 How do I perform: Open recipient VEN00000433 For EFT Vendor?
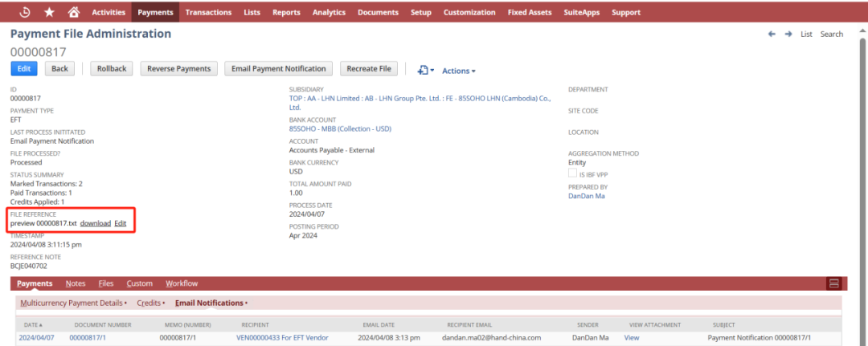click(282, 337)
